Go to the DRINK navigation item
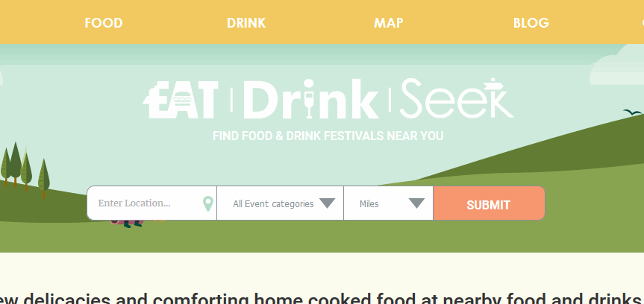This screenshot has width=644, height=304. pyautogui.click(x=246, y=22)
